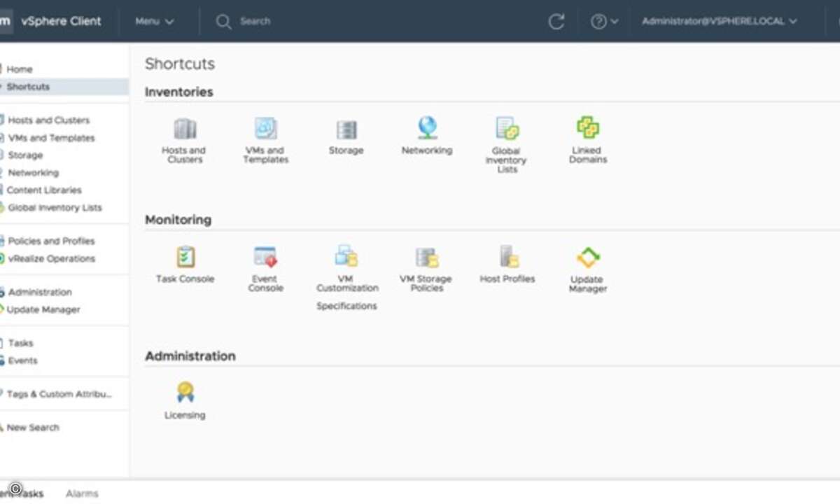Open the Networking globe shortcut icon

tap(427, 128)
